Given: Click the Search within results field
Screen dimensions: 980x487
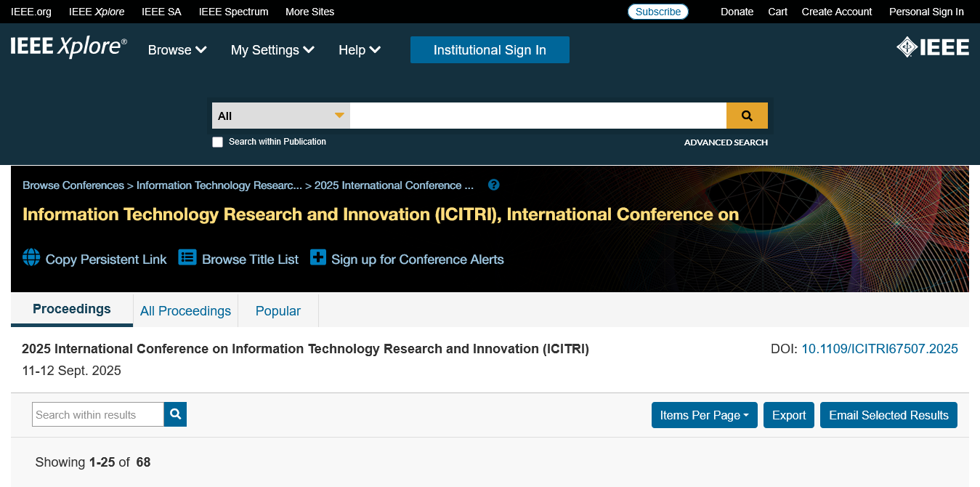Looking at the screenshot, I should coord(98,414).
